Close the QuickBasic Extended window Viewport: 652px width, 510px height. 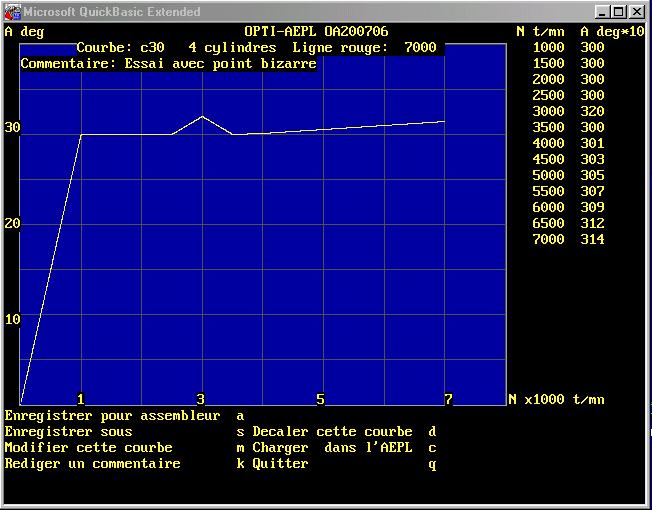(637, 12)
